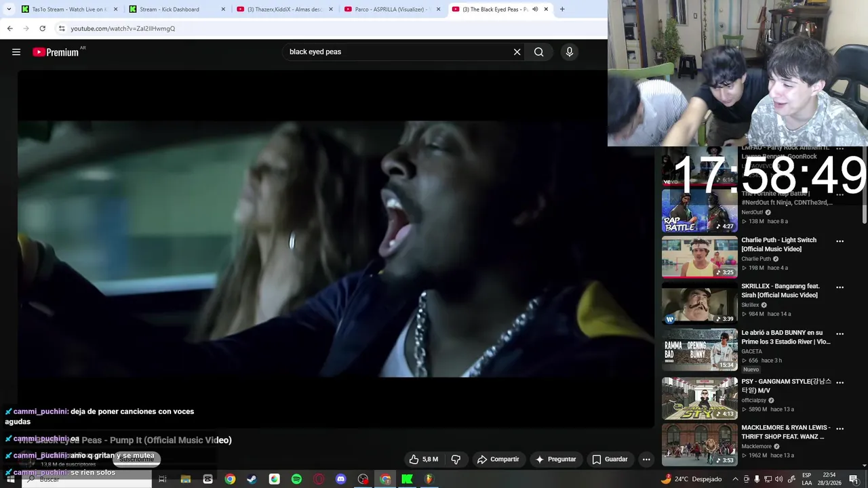View site information icon in address bar
The image size is (868, 488).
(62, 28)
